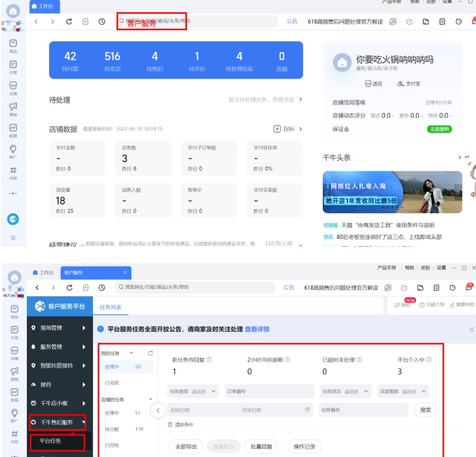Click the 操作记录 button
The image size is (476, 457).
(304, 447)
